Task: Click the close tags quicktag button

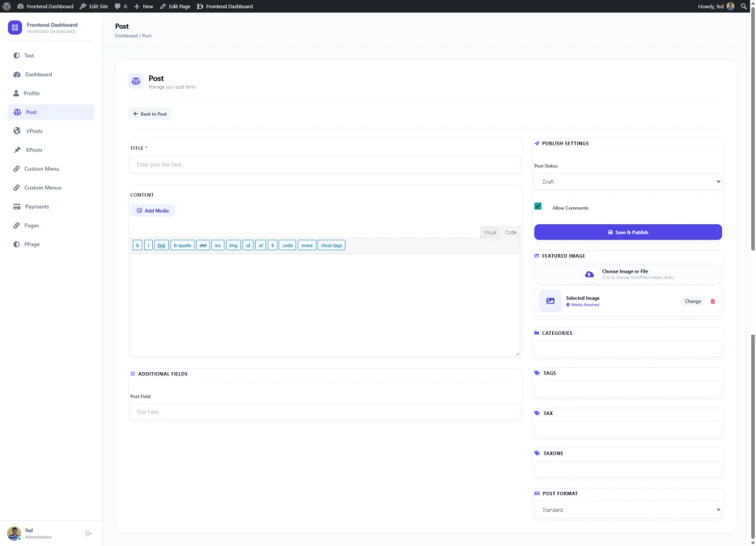Action: tap(332, 245)
